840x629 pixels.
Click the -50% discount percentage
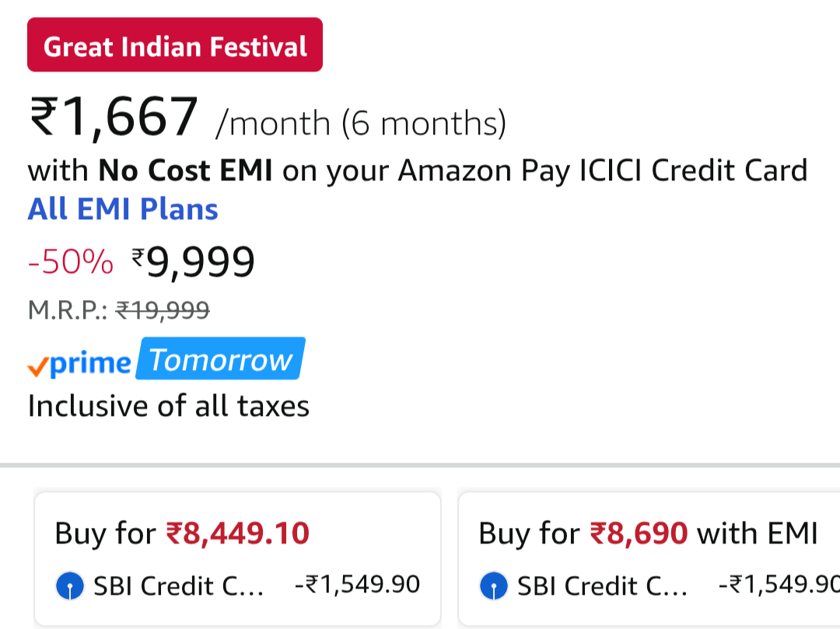70,264
